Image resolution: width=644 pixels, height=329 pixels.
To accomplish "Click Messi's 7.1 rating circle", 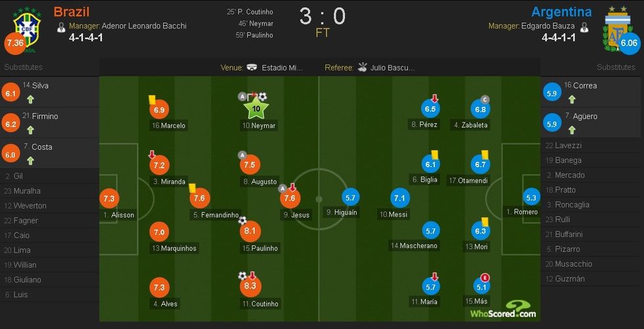I will (400, 197).
